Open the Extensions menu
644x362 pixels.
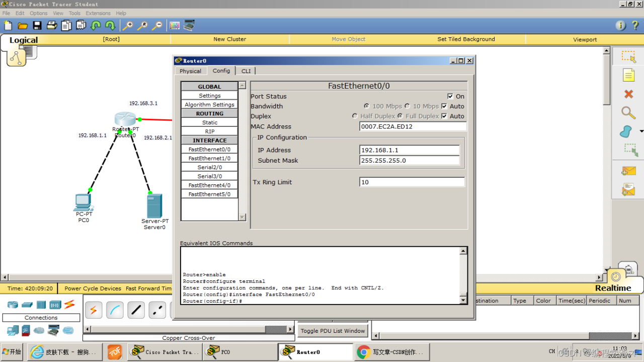pos(98,13)
